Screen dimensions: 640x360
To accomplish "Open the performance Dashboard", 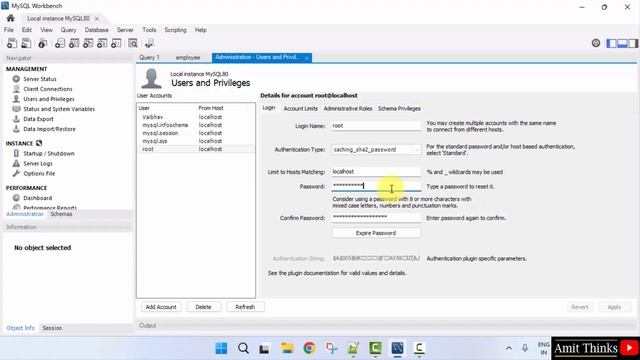I will coord(37,198).
